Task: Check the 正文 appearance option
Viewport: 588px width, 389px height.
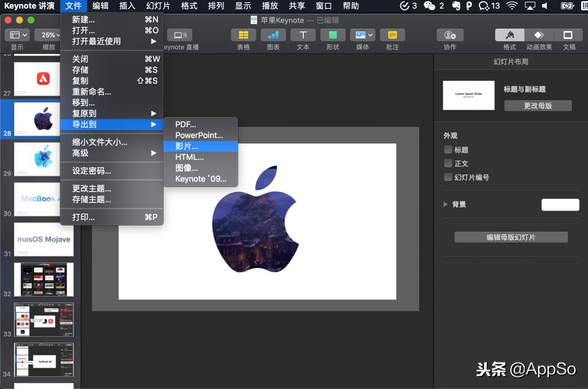Action: pyautogui.click(x=447, y=164)
